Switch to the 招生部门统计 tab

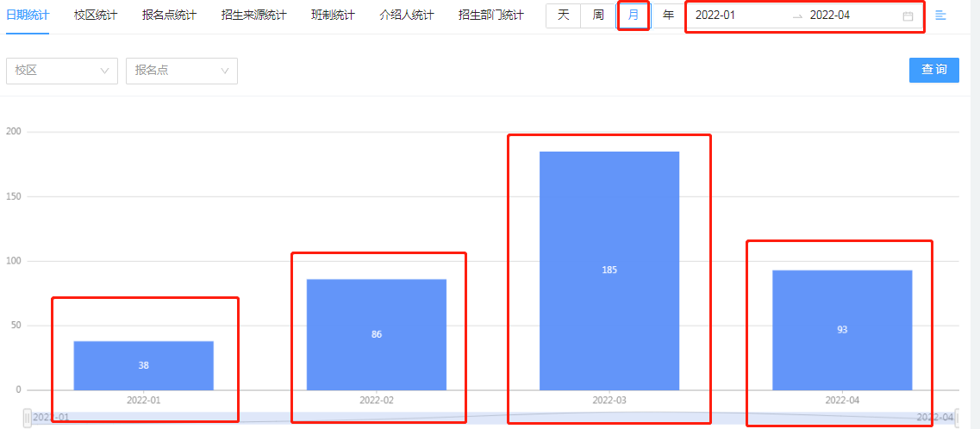pyautogui.click(x=490, y=15)
